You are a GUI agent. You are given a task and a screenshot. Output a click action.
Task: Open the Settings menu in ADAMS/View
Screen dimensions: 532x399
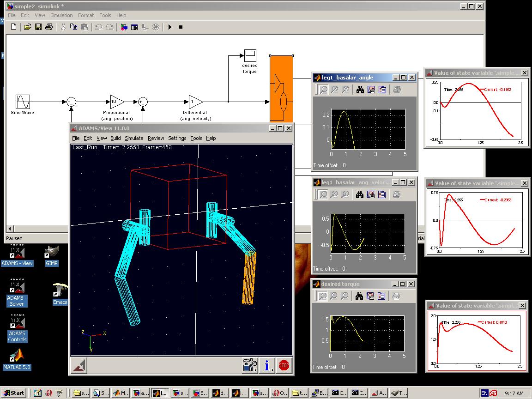click(x=177, y=138)
